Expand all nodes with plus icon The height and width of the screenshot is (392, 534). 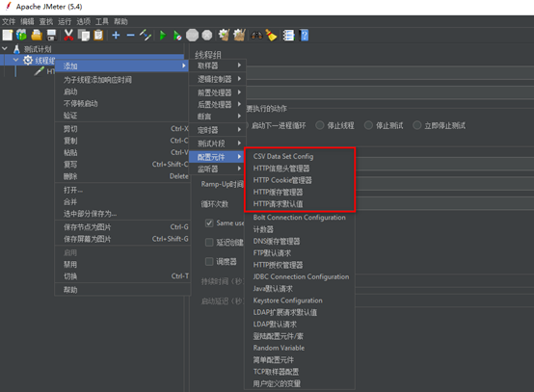116,35
